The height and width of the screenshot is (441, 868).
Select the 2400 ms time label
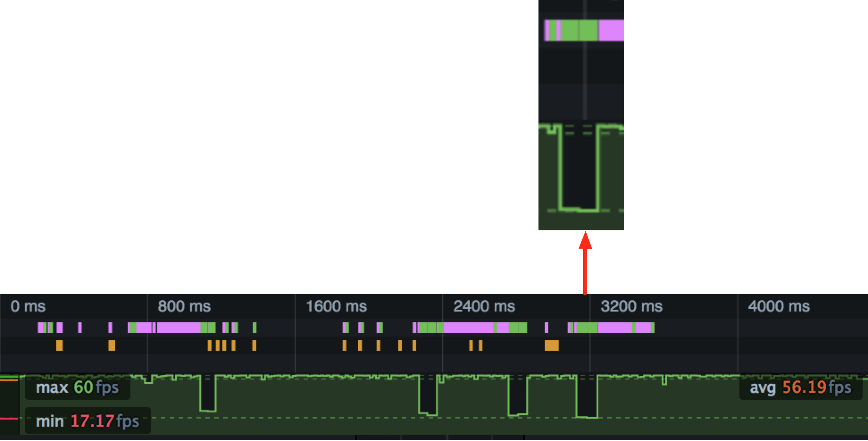tap(484, 306)
